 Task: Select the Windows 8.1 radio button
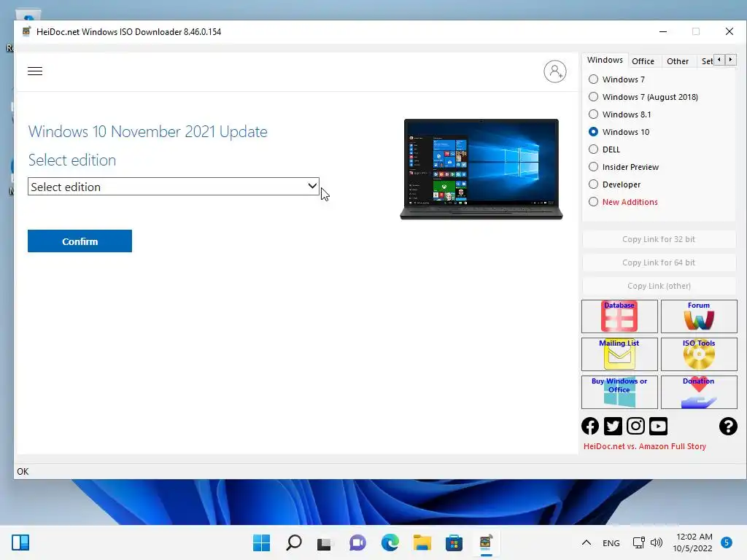tap(593, 114)
